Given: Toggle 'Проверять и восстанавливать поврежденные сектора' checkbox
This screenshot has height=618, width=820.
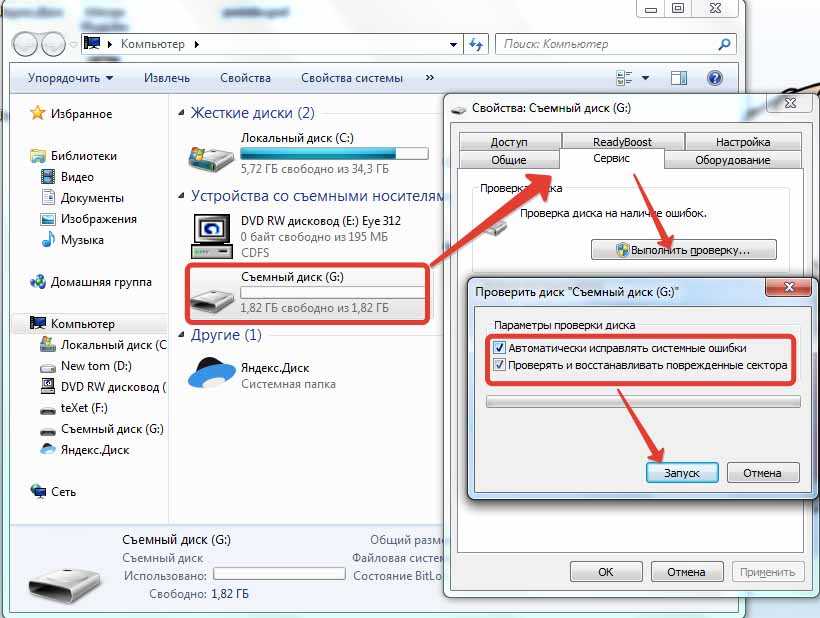Looking at the screenshot, I should coord(499,365).
